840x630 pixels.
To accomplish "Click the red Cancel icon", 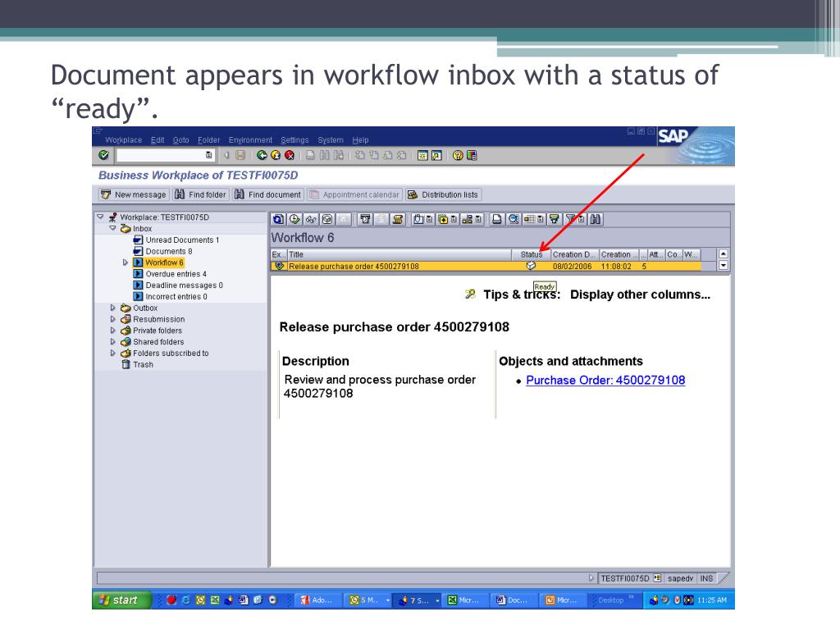I will 290,155.
